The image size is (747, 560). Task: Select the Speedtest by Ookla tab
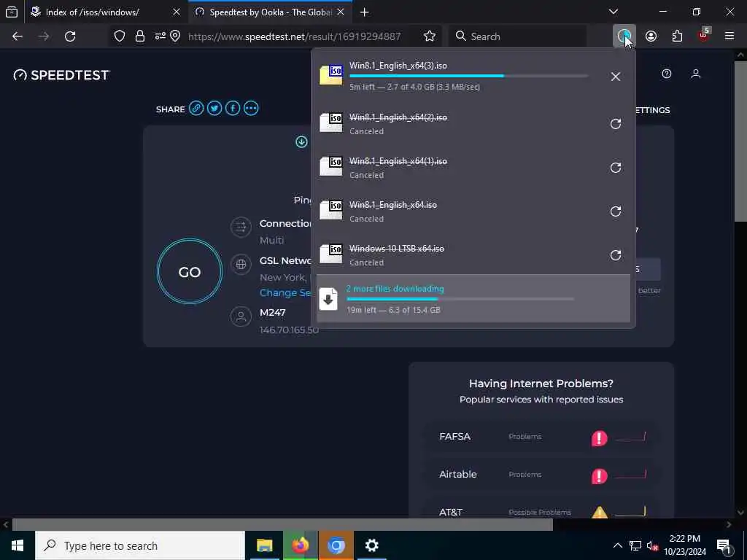coord(271,12)
